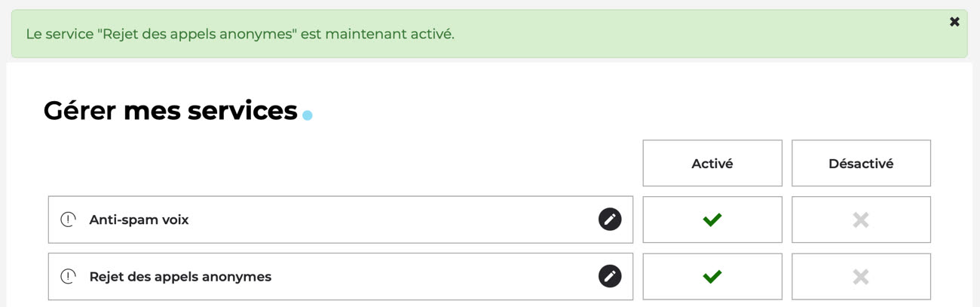
Task: Select the Anti-spam voix label
Action: [139, 220]
